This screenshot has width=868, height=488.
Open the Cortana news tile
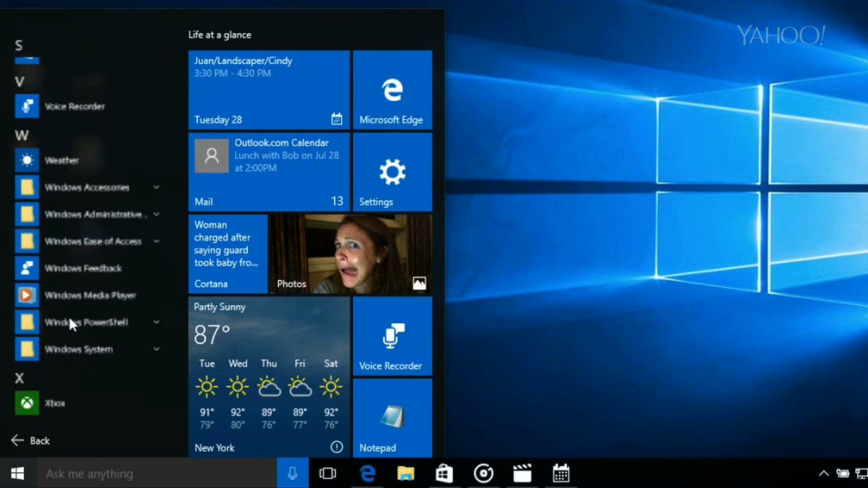point(228,254)
